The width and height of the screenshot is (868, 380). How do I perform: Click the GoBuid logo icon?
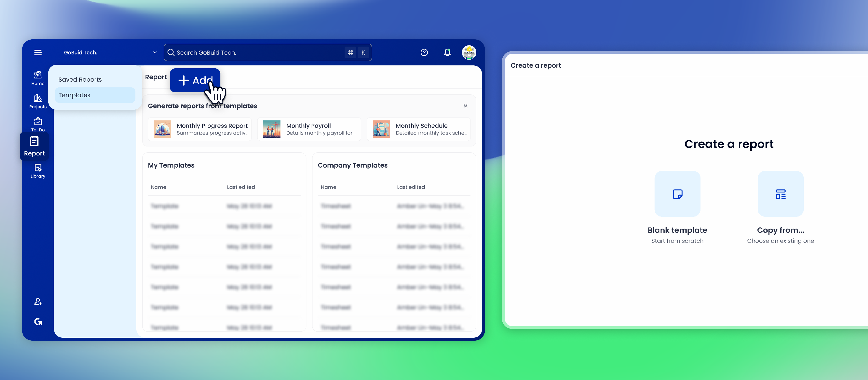[x=38, y=322]
